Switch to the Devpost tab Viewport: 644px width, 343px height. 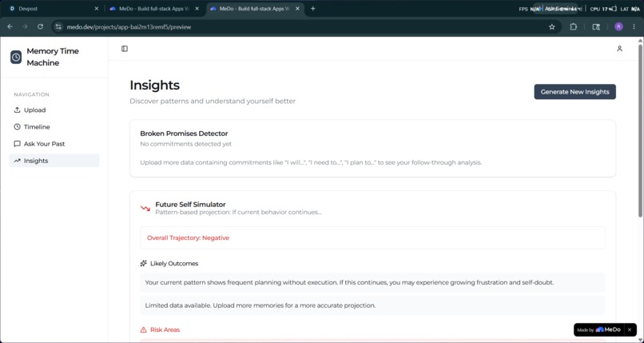pyautogui.click(x=54, y=9)
